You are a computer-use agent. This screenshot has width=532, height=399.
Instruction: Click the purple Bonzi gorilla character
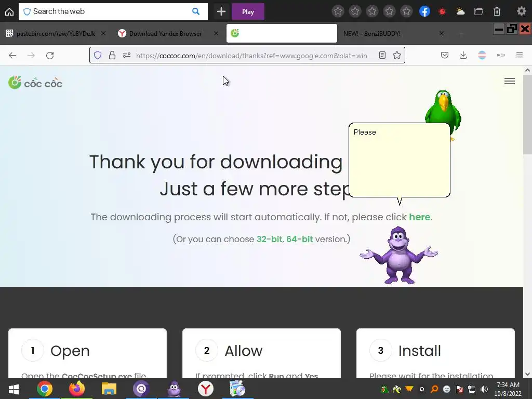point(398,255)
